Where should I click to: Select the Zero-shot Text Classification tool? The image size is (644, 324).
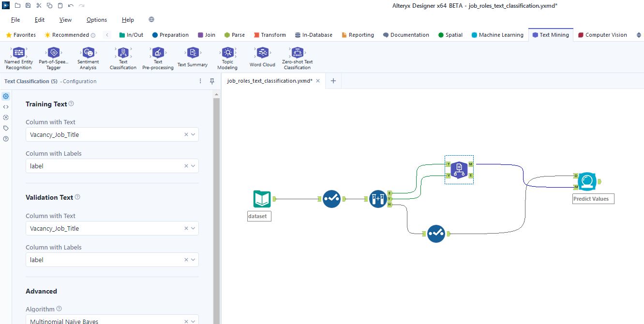click(297, 57)
